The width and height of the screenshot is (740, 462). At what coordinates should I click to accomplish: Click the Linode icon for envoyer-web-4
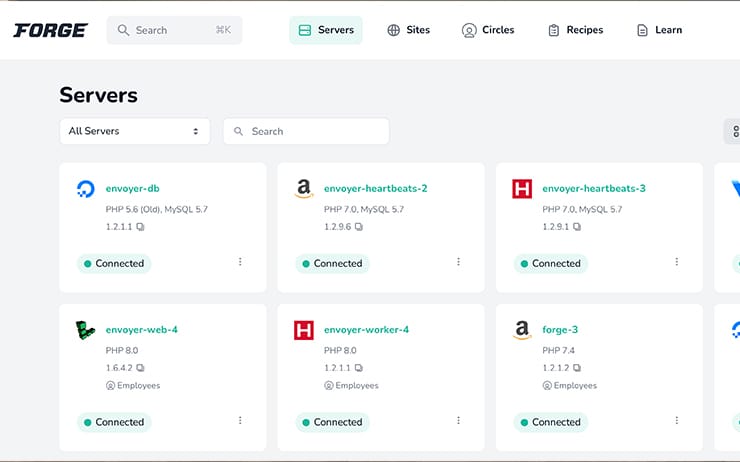[x=85, y=330]
